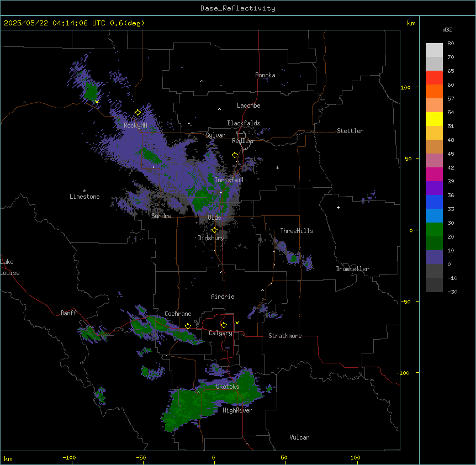Screen dimensions: 476x465
Task: Click the yellow V marker east of Calgary
Action: 237,323
